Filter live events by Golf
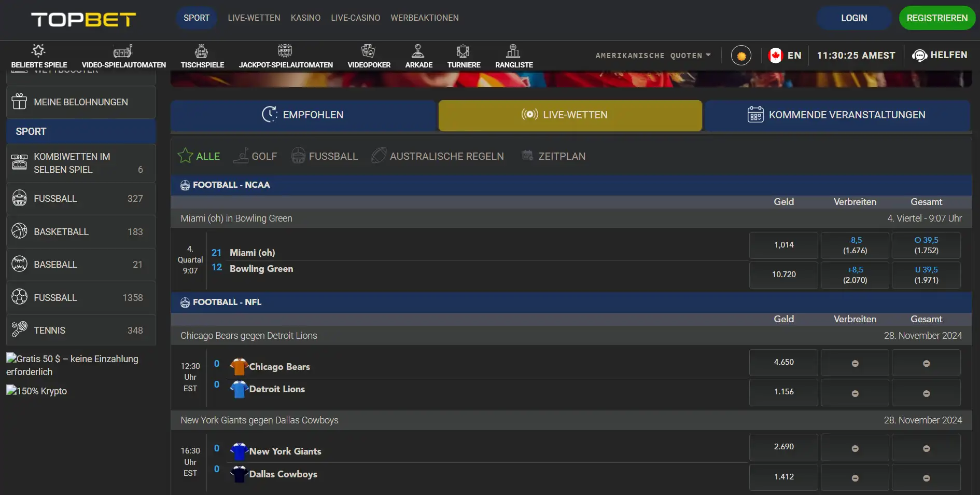Screen dimensions: 980x495 click(255, 156)
